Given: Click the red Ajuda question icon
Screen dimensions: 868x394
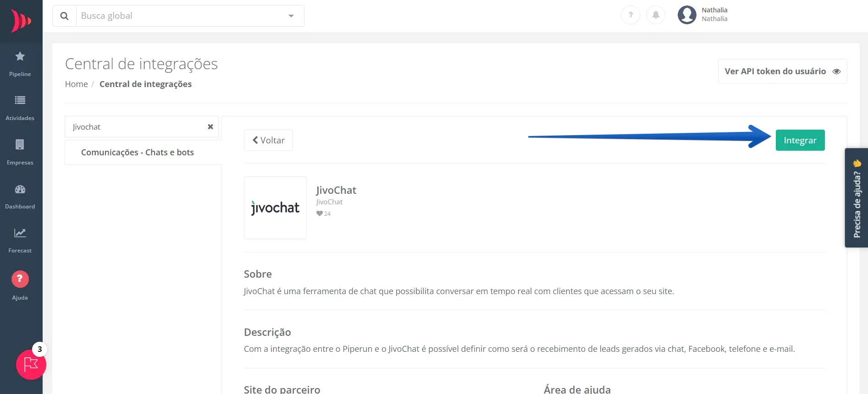Looking at the screenshot, I should tap(20, 279).
